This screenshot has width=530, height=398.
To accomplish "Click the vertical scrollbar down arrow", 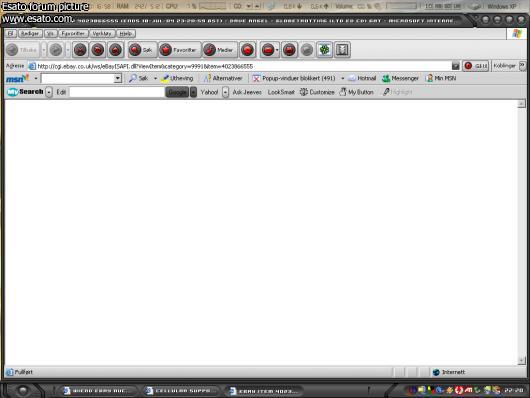I will (521, 360).
